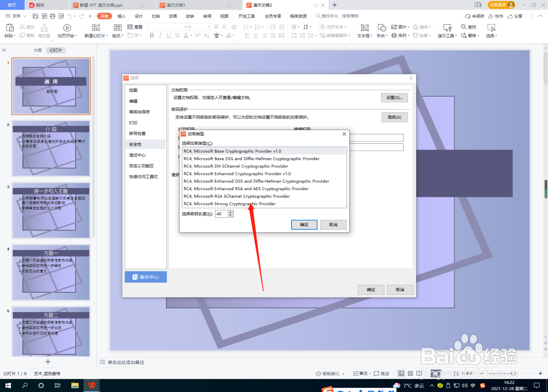This screenshot has width=548, height=392.
Task: Open the 插入 ribbon tab
Action: [121, 16]
